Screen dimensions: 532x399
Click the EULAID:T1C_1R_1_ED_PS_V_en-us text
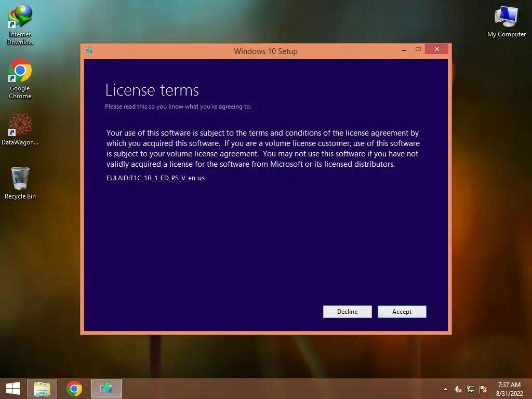click(155, 178)
